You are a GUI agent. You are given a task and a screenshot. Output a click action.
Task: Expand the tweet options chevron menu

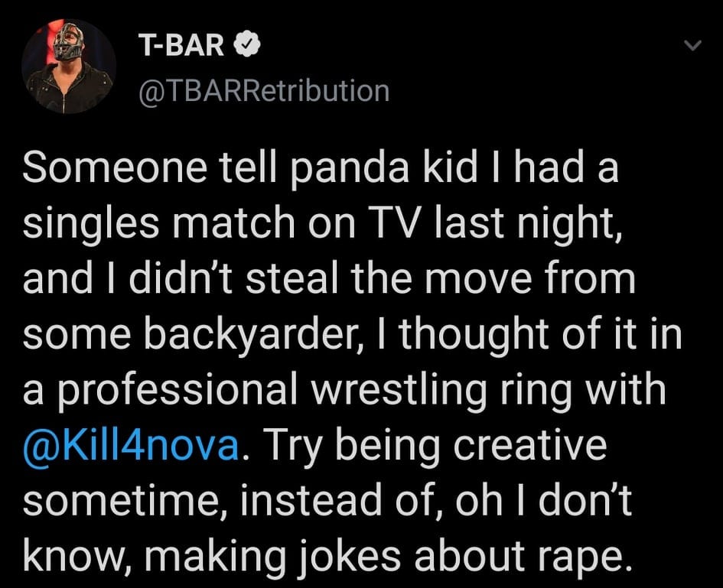point(692,45)
